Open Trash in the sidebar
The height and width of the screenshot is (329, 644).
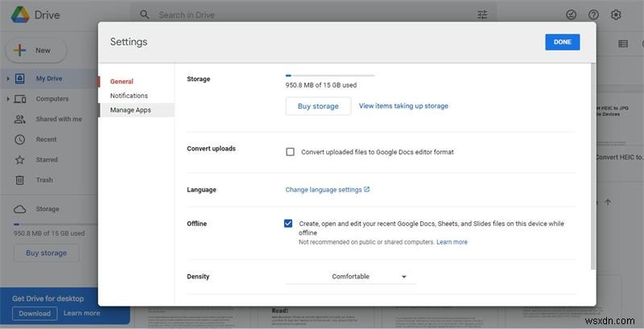44,179
